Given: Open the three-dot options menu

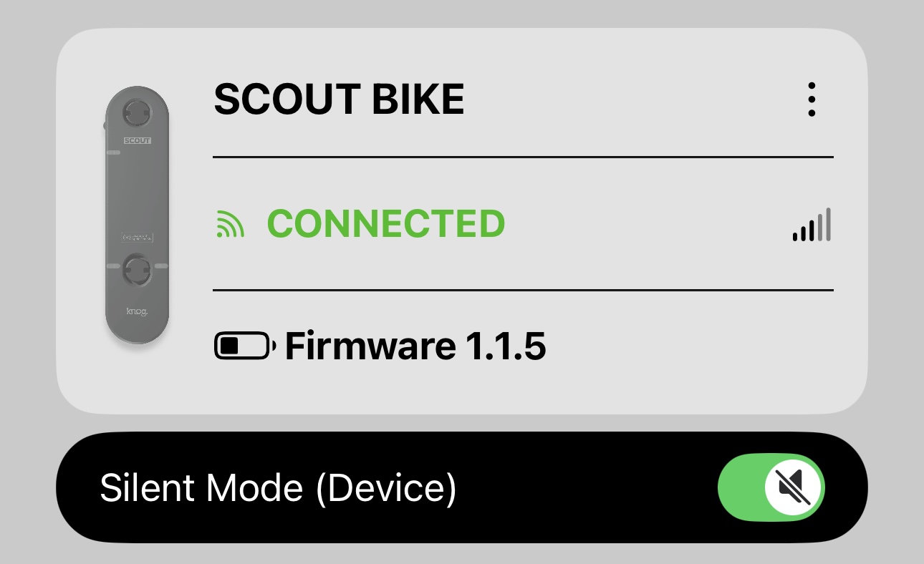Looking at the screenshot, I should click(811, 99).
